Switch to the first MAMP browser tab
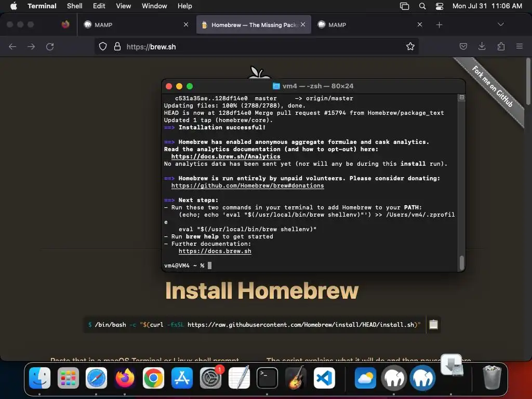The width and height of the screenshot is (532, 399). coord(136,24)
